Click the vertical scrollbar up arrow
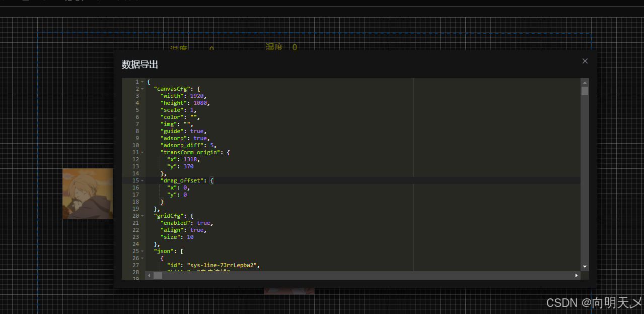This screenshot has width=644, height=314. pos(585,82)
